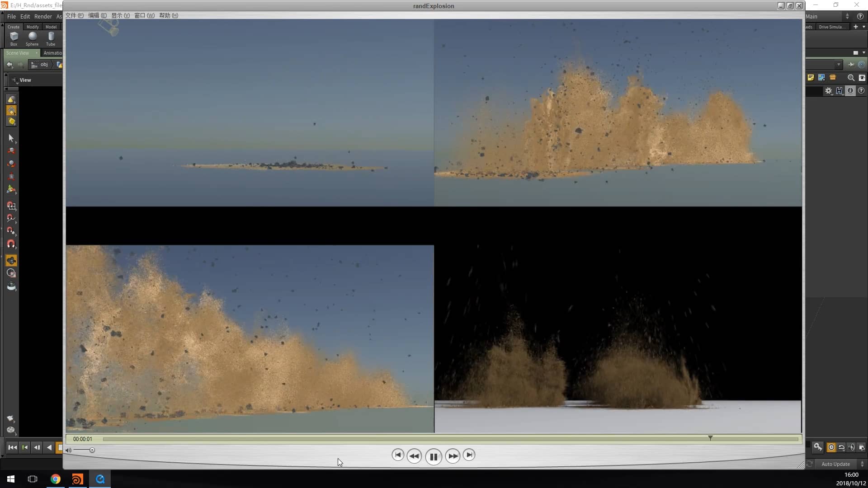Open the Main desktop selector dropdown

pyautogui.click(x=827, y=16)
